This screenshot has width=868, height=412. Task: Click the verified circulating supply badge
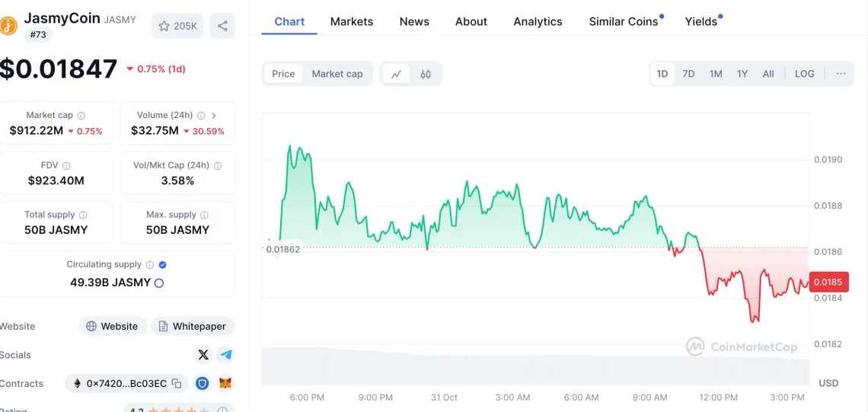(162, 265)
